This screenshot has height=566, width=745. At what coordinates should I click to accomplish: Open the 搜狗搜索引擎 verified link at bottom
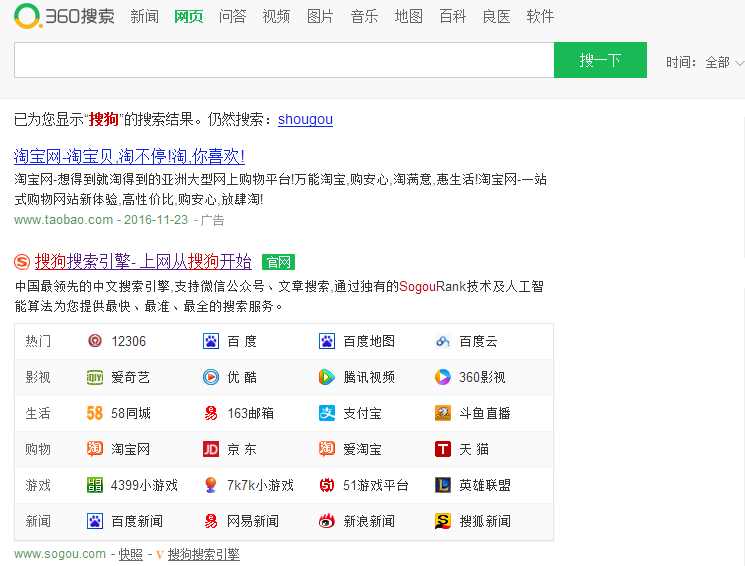tap(203, 555)
